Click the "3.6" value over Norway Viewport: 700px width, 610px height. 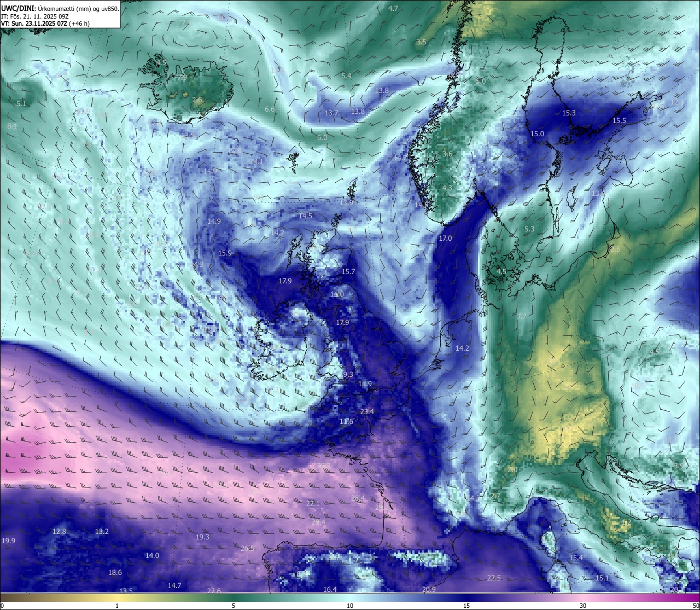(447, 154)
